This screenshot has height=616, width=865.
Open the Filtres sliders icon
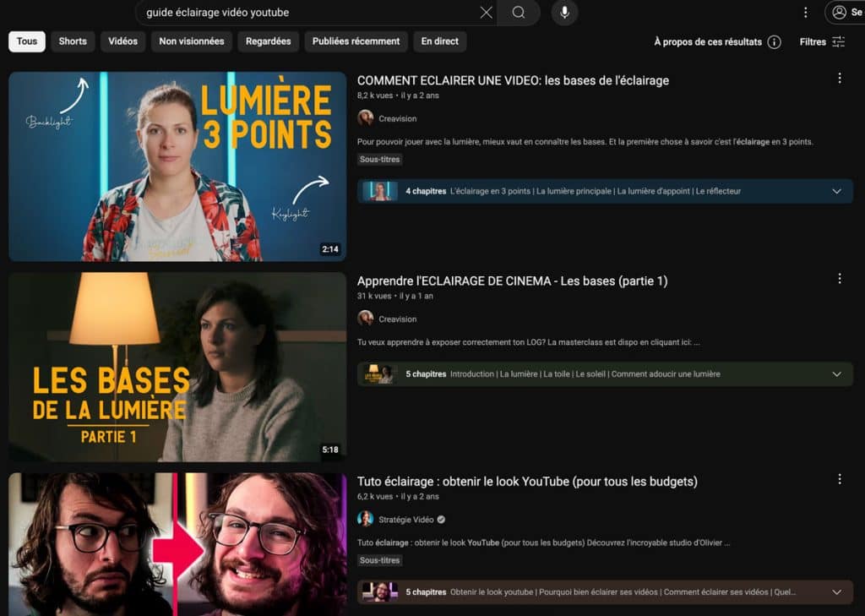(838, 42)
